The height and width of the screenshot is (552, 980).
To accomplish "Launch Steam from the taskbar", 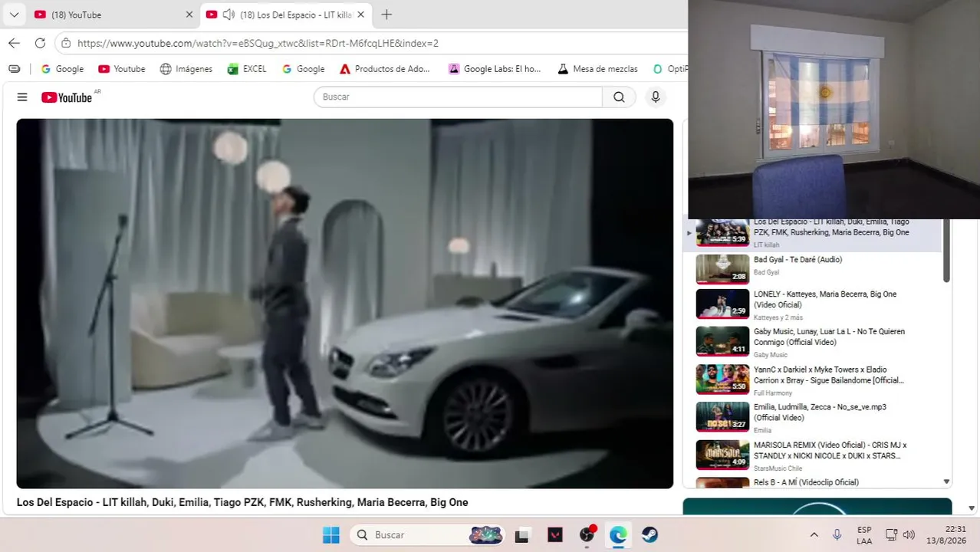I will [649, 534].
